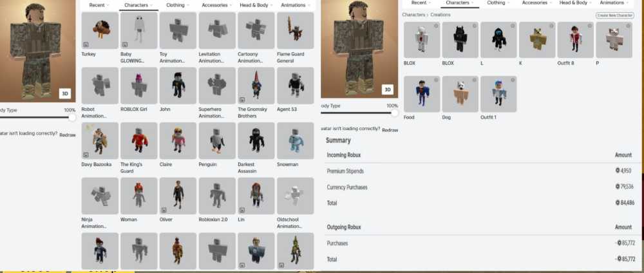Viewport: 644px width, 273px height.
Task: Switch to Characters tab in the catalog panel
Action: click(x=138, y=5)
